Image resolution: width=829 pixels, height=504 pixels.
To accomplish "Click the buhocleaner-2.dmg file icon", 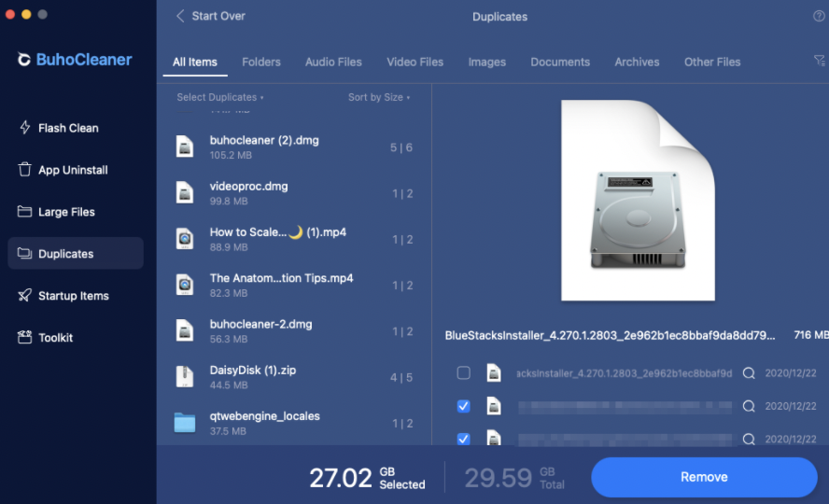I will 185,330.
